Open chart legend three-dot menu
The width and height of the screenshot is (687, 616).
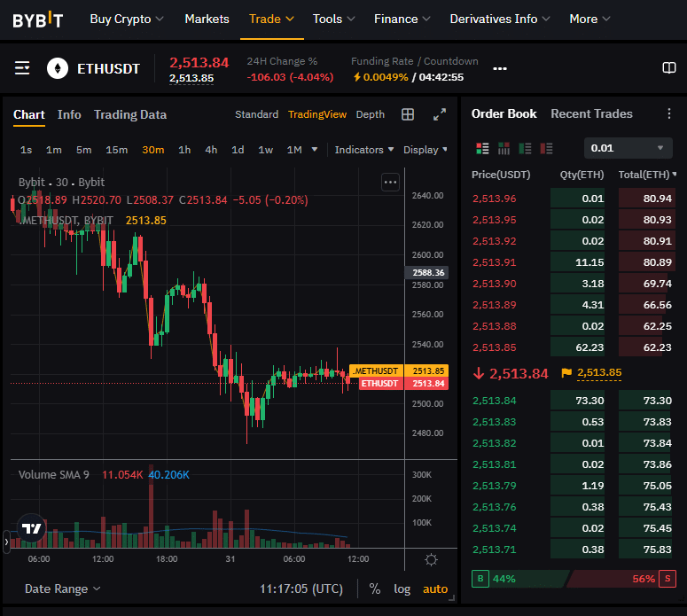[390, 183]
